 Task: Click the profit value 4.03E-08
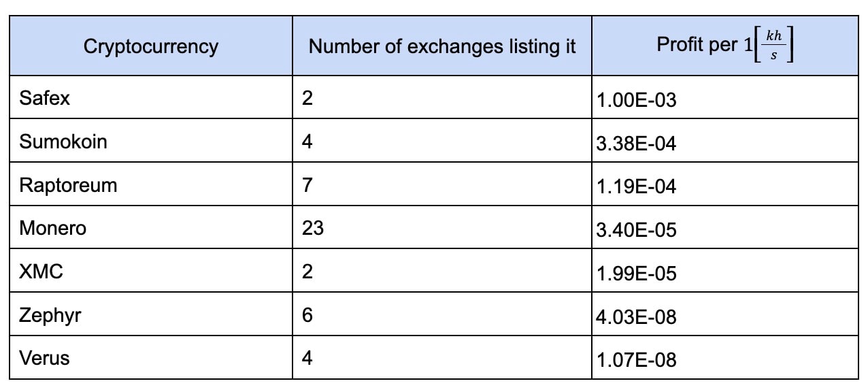636,316
